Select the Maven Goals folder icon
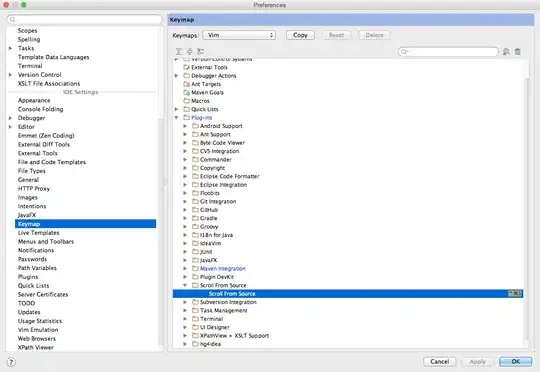 coord(187,93)
